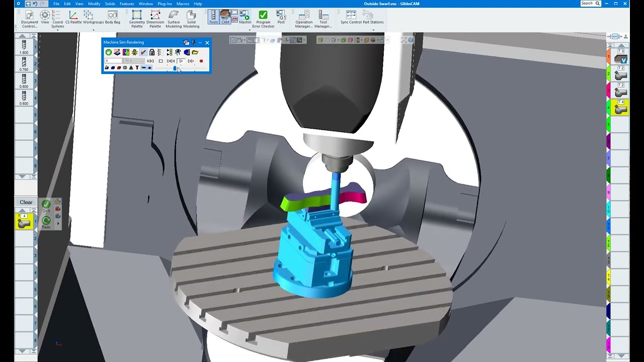
Task: Open the Features menu
Action: (127, 4)
